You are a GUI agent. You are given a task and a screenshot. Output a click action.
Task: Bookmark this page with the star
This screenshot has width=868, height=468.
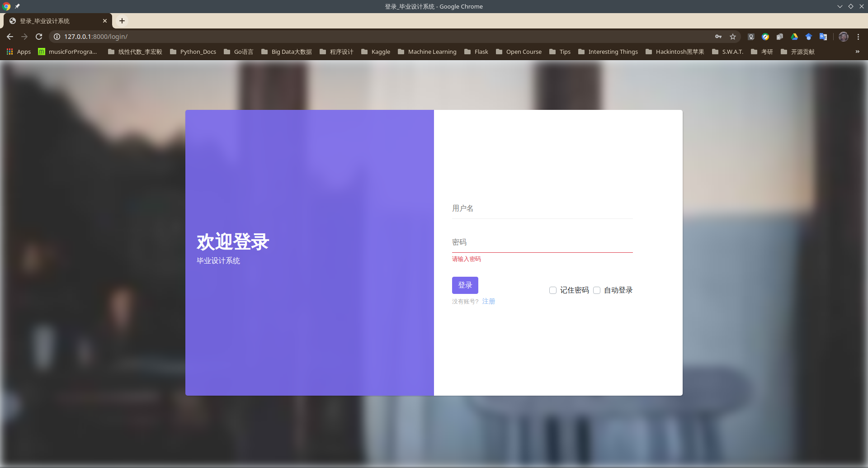click(x=733, y=37)
